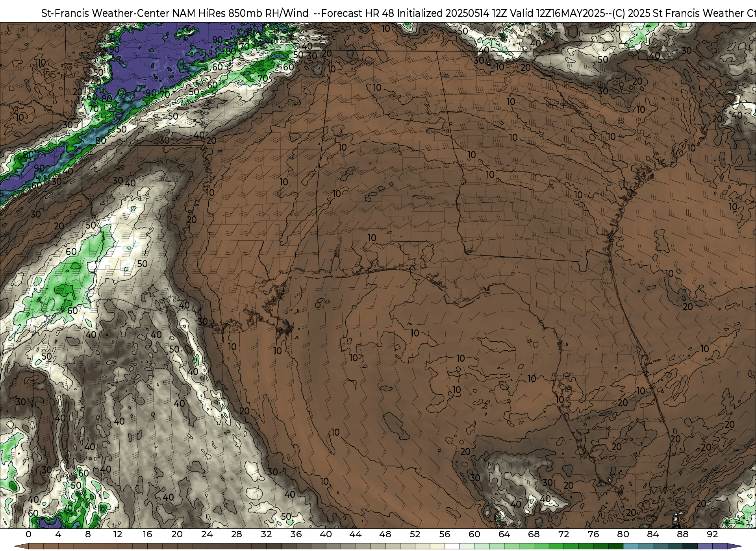
Task: Click the colorbar tick label 52
Action: tap(415, 534)
